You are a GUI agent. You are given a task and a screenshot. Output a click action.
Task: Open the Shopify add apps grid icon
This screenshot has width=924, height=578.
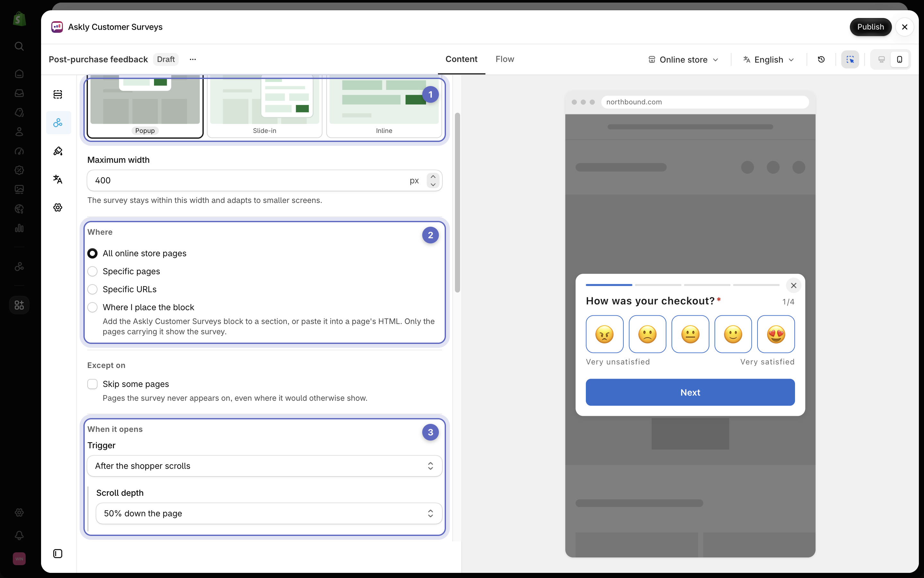click(x=19, y=305)
